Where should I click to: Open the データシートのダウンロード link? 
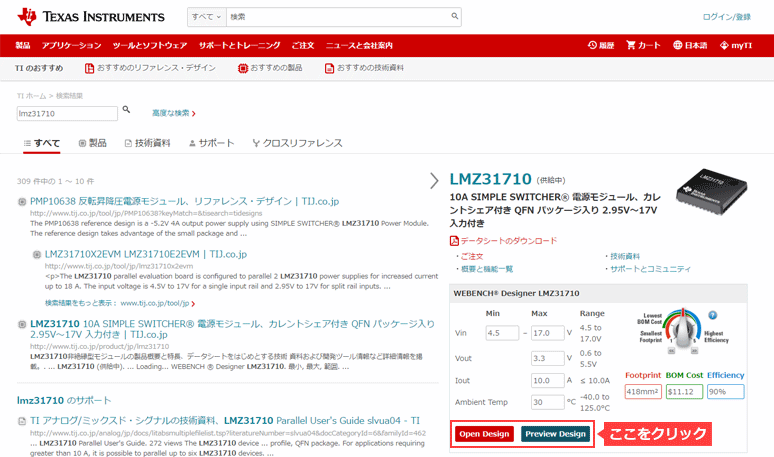coord(508,241)
